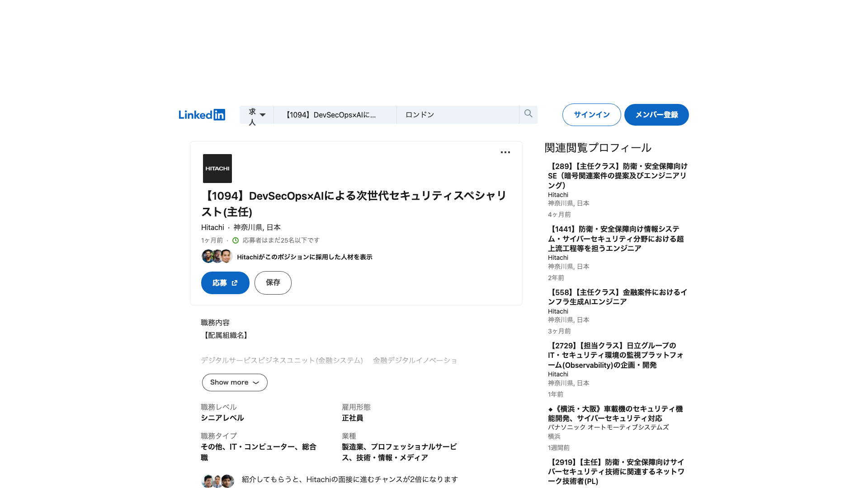Select the 1ヶ月前 posted time text
Screen dimensions: 868x488
[212, 240]
